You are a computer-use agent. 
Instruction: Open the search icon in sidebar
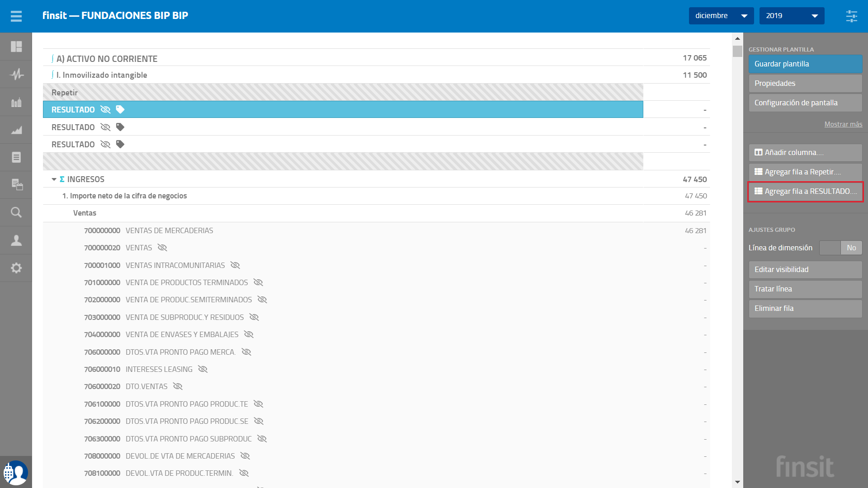click(16, 212)
